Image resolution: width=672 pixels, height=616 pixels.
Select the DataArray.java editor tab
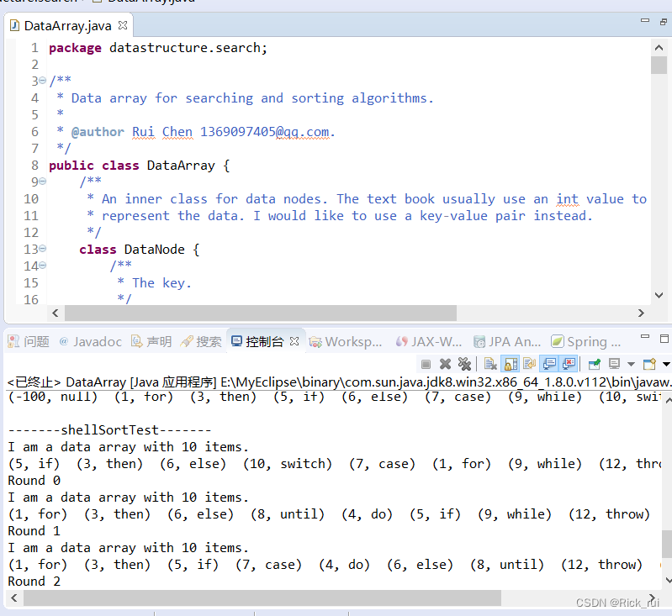pos(68,26)
